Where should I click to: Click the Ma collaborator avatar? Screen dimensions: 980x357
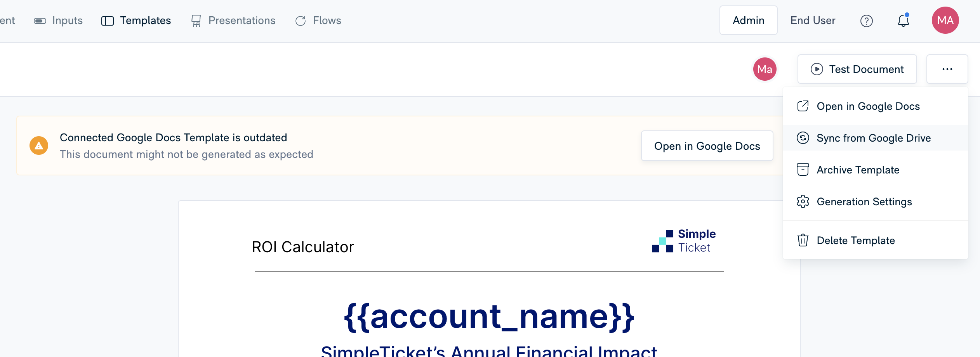(x=765, y=69)
